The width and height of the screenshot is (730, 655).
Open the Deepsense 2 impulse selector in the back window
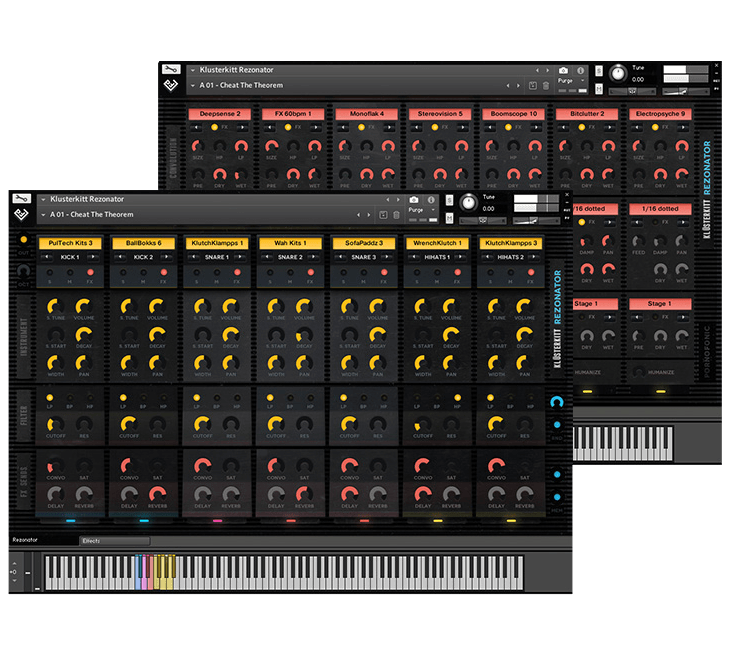[x=220, y=114]
